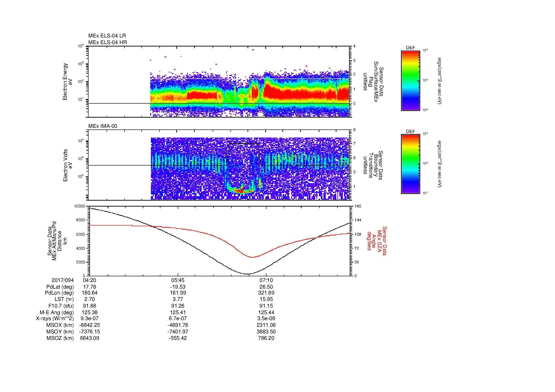
Task: Click the X-rays value '3.5e-06'
Action: [x=266, y=318]
